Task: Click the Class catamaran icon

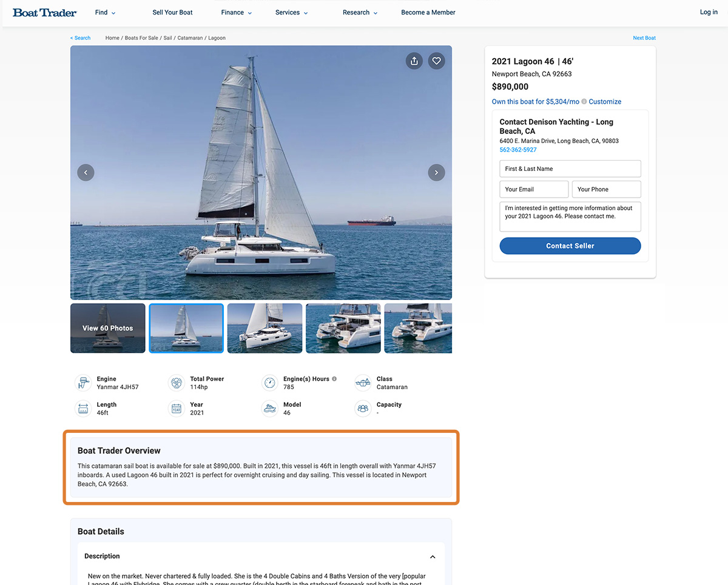Action: click(x=363, y=383)
